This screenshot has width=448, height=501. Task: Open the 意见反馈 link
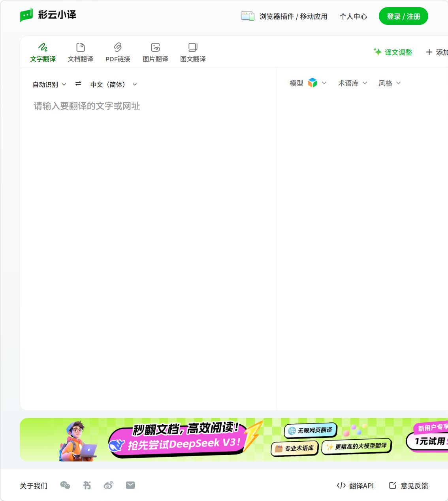[409, 486]
